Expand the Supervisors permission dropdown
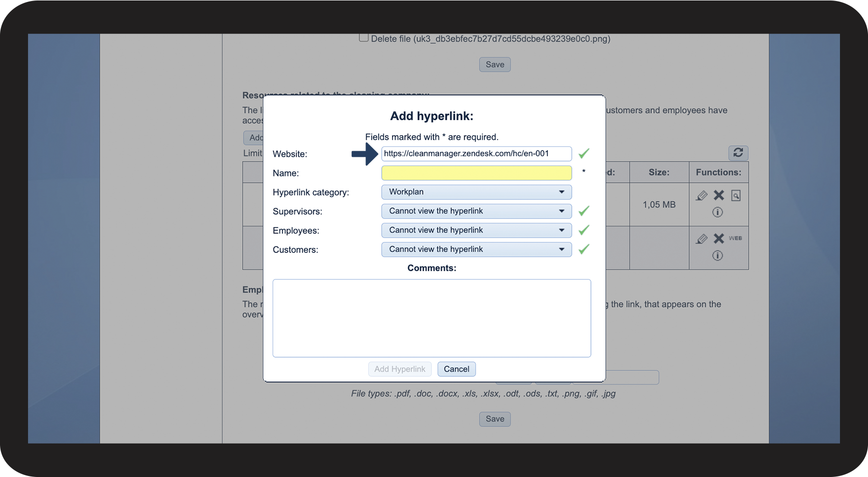868x477 pixels. (476, 211)
